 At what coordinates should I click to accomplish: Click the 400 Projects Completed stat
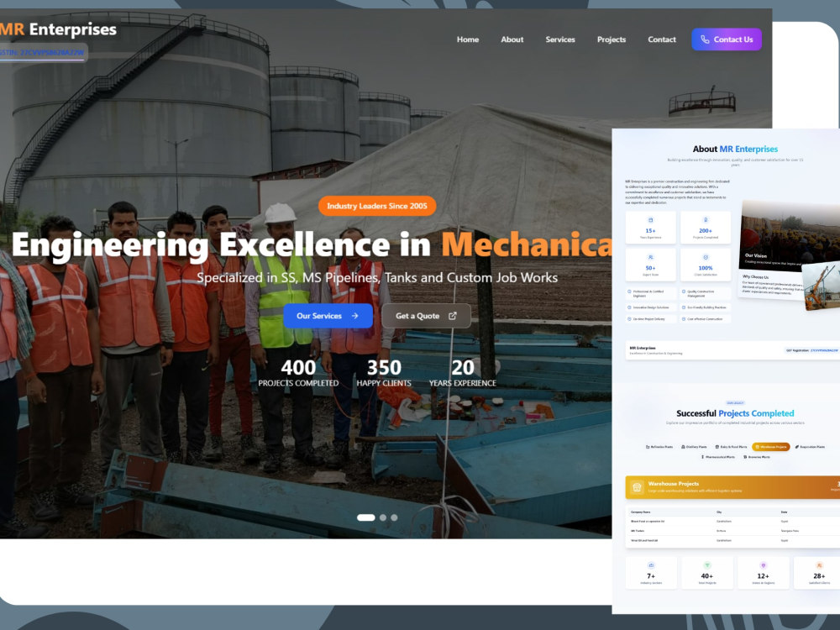(298, 373)
